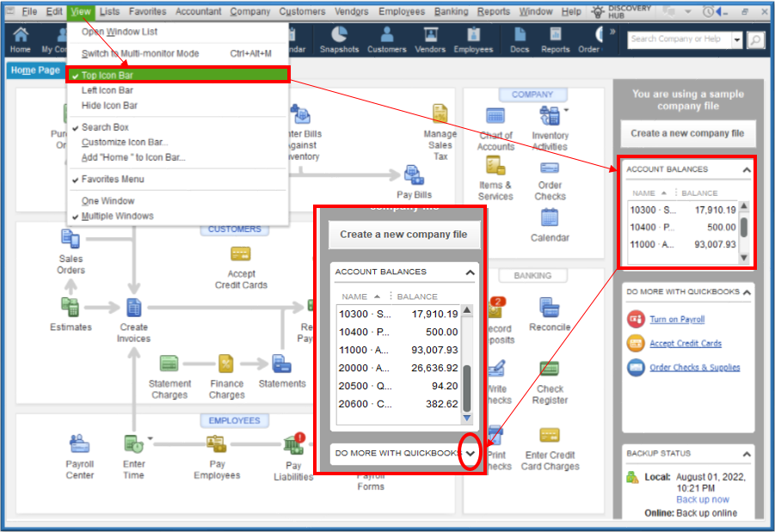Open the Vendors center icon in the icon bar

pyautogui.click(x=430, y=40)
